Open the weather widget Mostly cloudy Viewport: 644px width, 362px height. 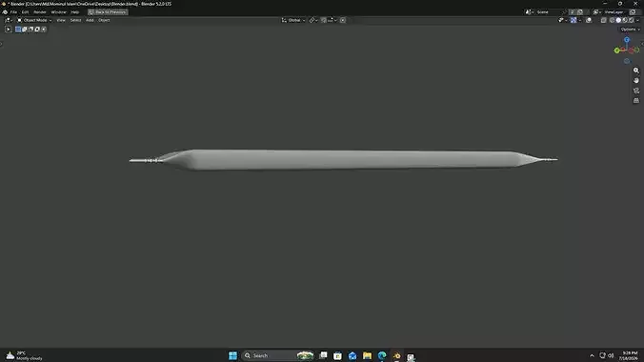pos(24,355)
